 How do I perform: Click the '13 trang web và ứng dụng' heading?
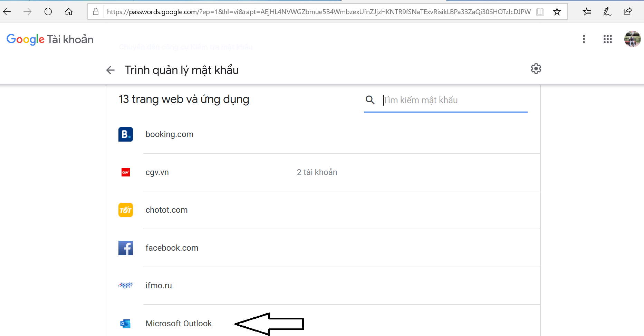click(184, 99)
